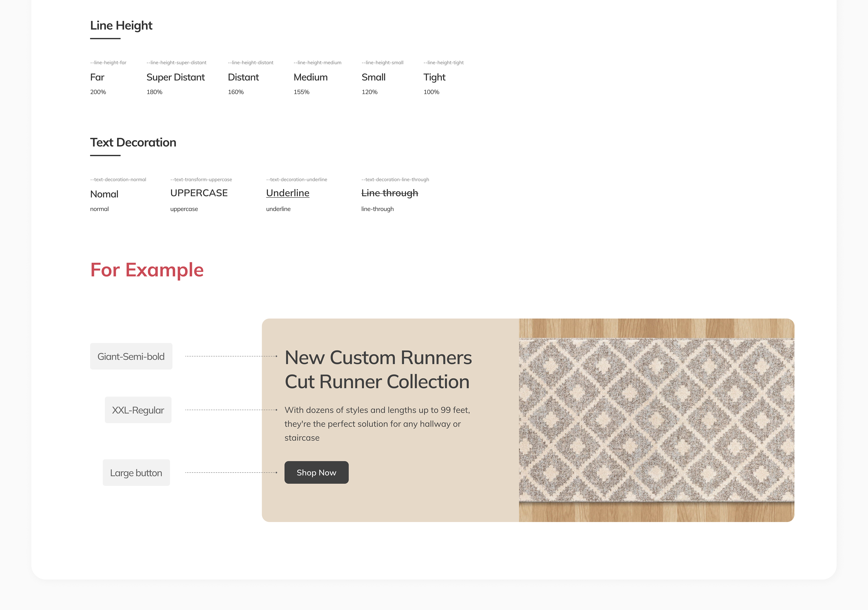
Task: Click the 155% value
Action: pyautogui.click(x=302, y=92)
